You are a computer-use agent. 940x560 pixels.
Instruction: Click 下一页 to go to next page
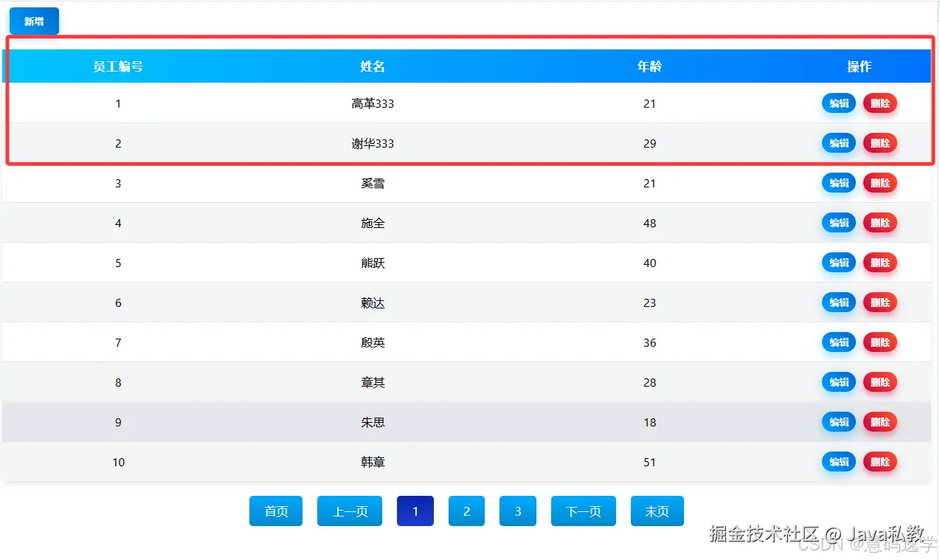pyautogui.click(x=583, y=511)
